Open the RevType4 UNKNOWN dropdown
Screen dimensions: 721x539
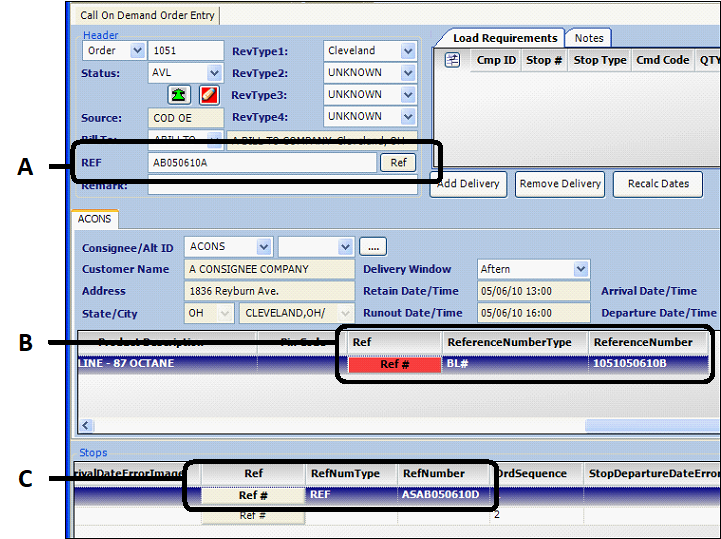[x=408, y=116]
